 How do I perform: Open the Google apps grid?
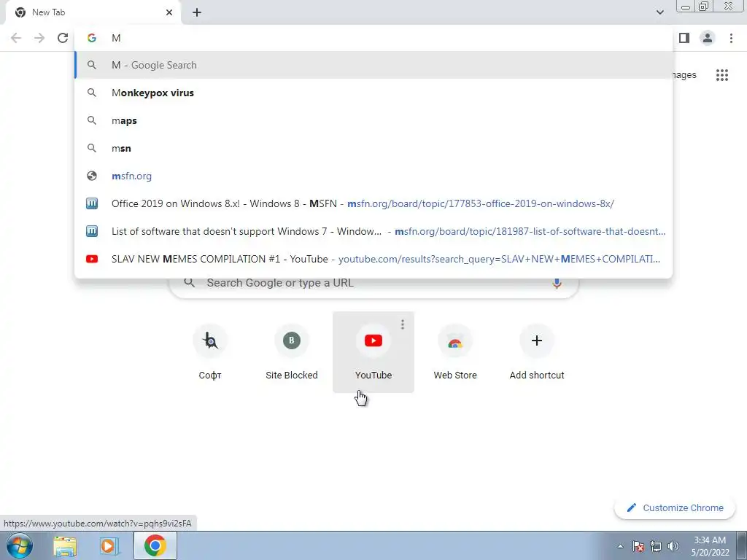(722, 75)
